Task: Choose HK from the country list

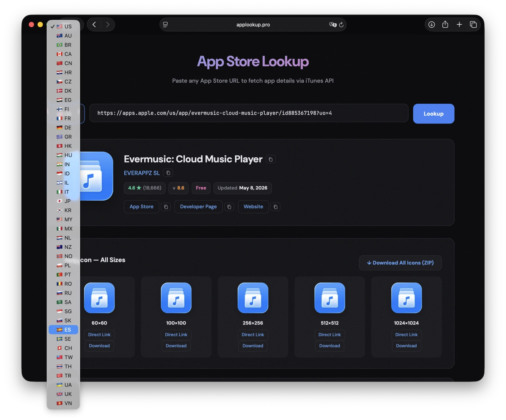Action: pos(64,146)
